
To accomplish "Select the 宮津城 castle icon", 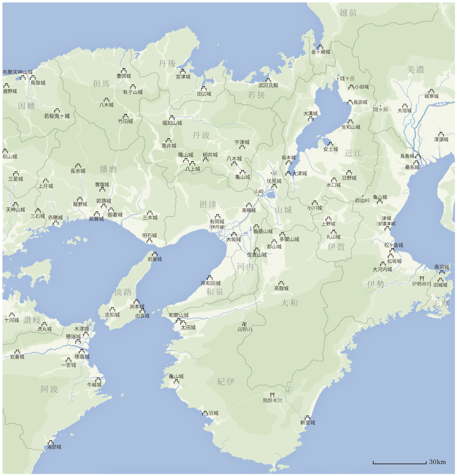I will coord(182,71).
